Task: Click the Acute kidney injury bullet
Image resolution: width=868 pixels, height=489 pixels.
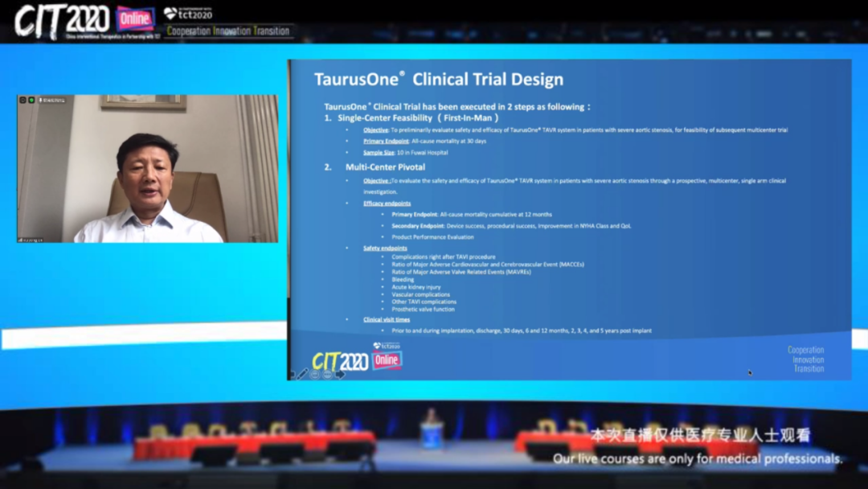Action: pyautogui.click(x=416, y=287)
